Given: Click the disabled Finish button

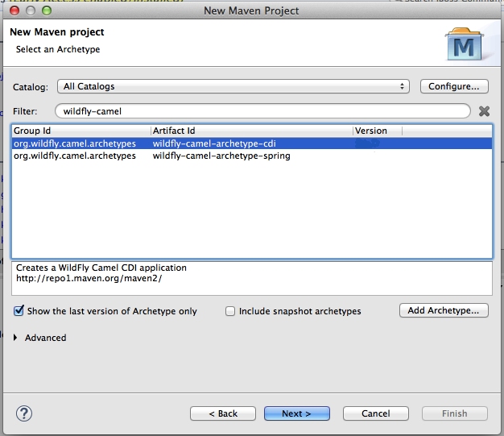Looking at the screenshot, I should pos(455,413).
